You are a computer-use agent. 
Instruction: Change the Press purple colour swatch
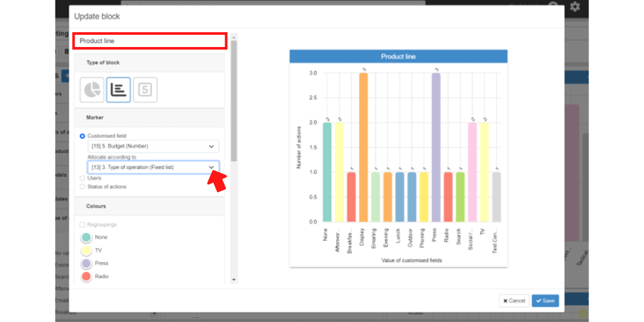coord(86,263)
